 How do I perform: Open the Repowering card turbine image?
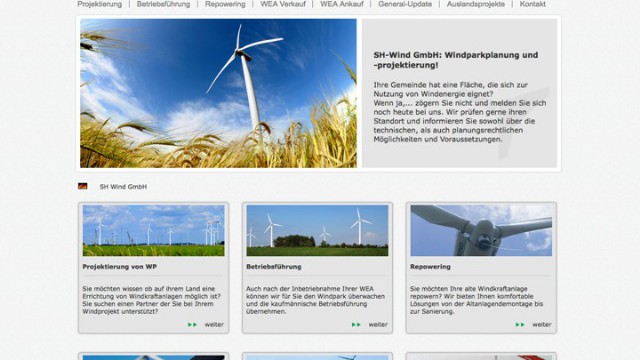481,231
